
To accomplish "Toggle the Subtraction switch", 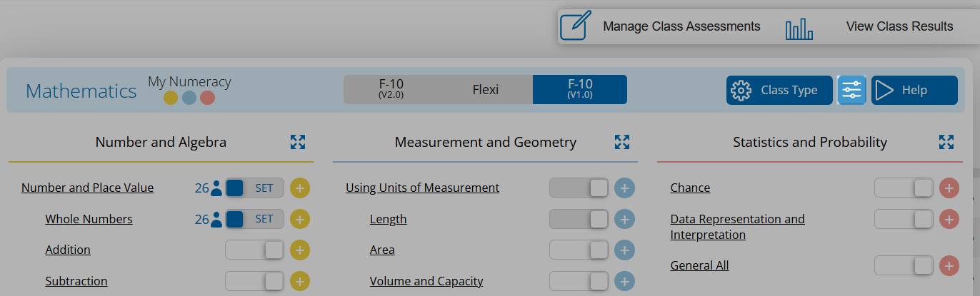I will (254, 281).
